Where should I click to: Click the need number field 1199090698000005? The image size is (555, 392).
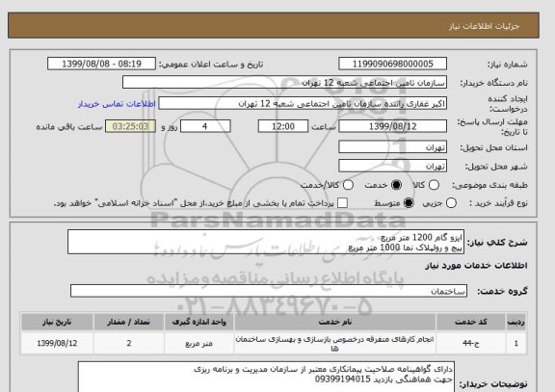pyautogui.click(x=392, y=64)
